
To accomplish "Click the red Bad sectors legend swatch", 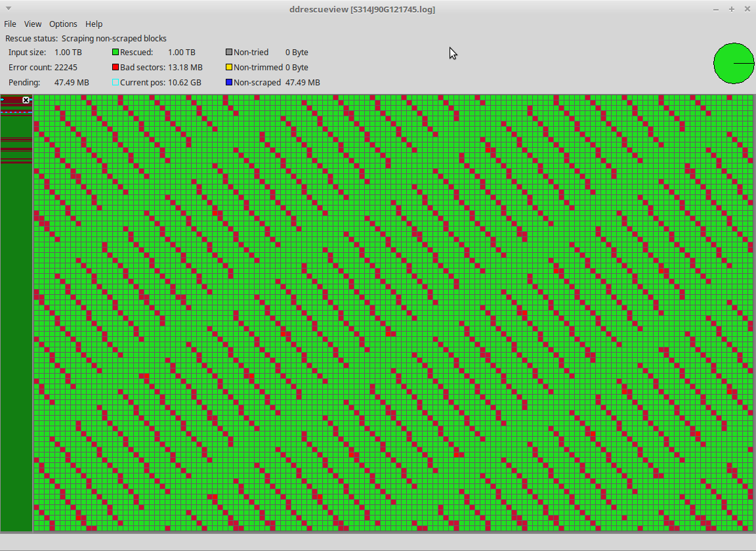I will coord(115,68).
